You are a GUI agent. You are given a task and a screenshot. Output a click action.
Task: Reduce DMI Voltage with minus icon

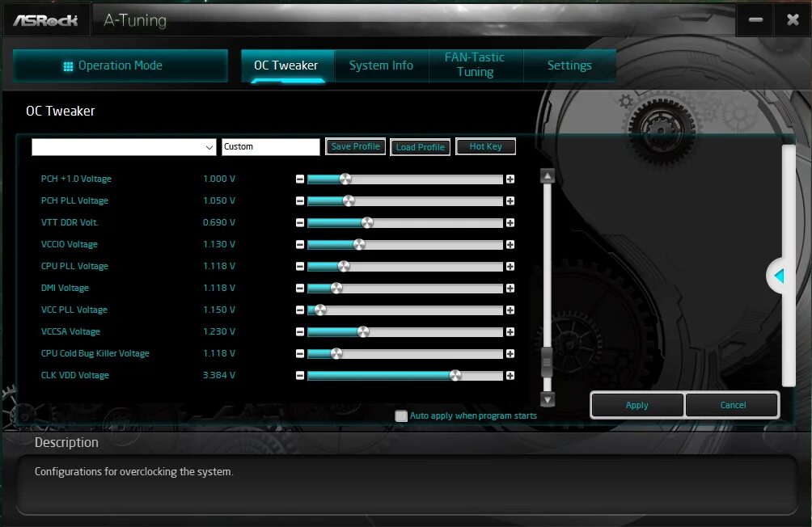point(300,288)
